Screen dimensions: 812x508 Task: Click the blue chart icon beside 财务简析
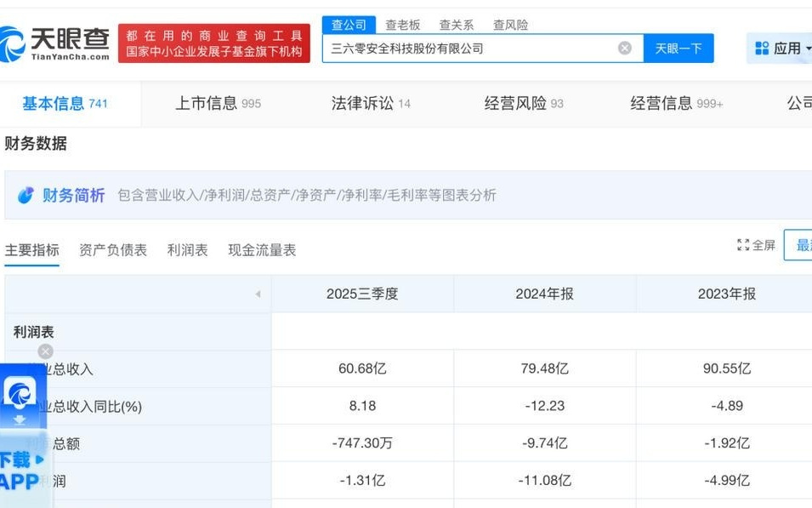pyautogui.click(x=26, y=195)
